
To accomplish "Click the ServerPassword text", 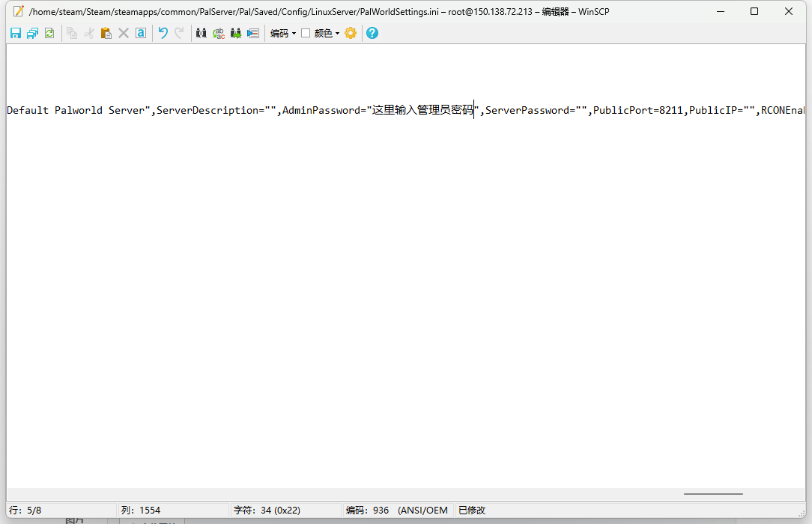I will (x=527, y=110).
